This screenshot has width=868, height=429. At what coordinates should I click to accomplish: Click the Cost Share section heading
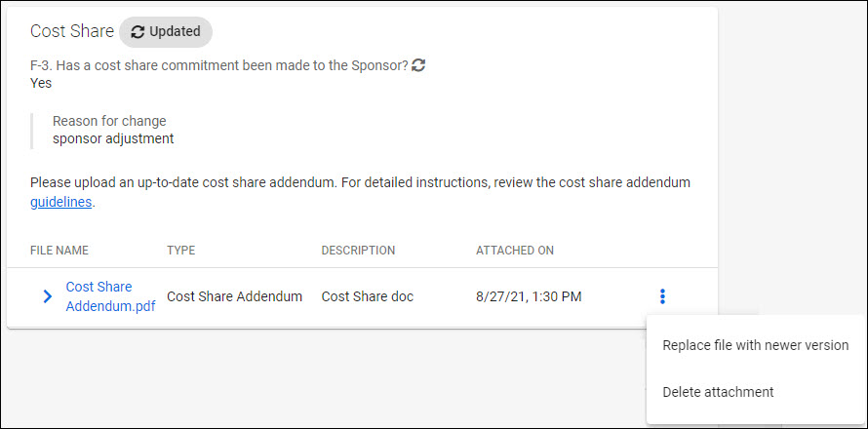pyautogui.click(x=72, y=31)
